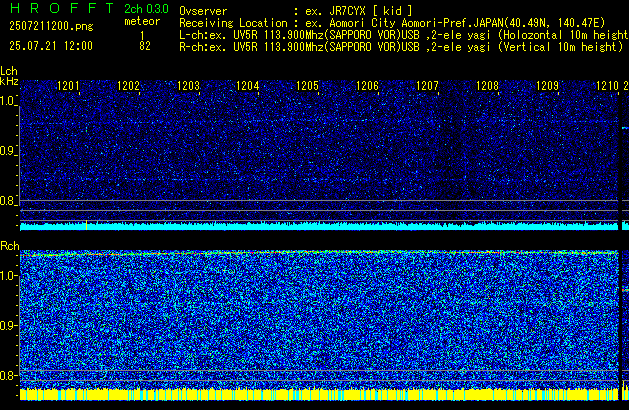
Task: Click the Lch channel label
Action: [9, 71]
